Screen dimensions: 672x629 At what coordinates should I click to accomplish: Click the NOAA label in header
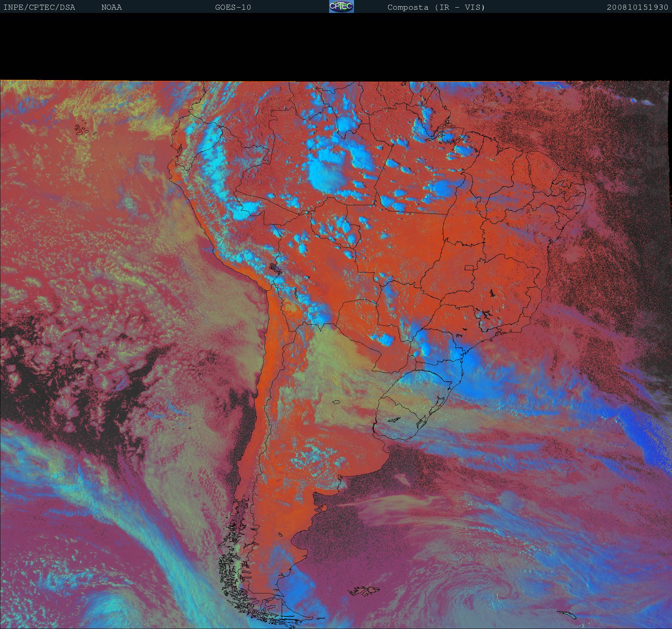point(111,8)
